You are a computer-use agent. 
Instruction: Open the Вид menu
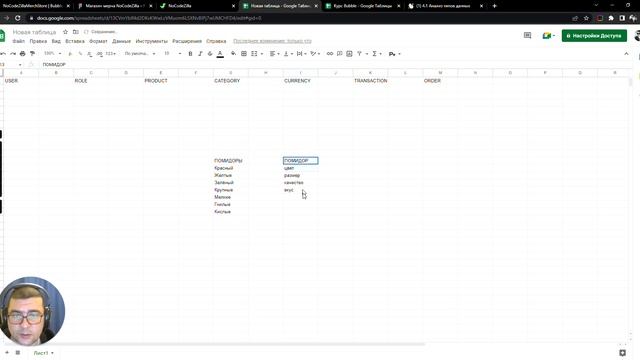coord(56,41)
